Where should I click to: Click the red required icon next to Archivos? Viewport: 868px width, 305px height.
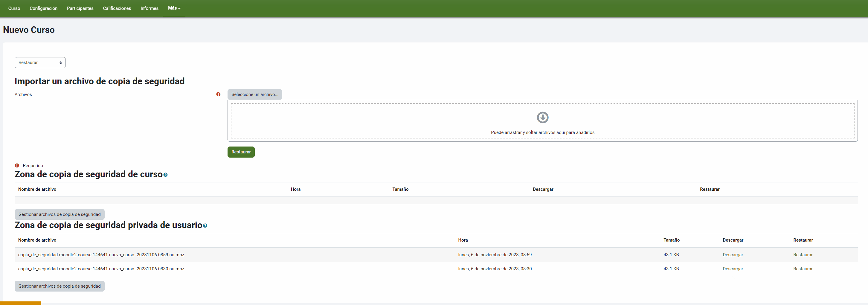pyautogui.click(x=218, y=94)
